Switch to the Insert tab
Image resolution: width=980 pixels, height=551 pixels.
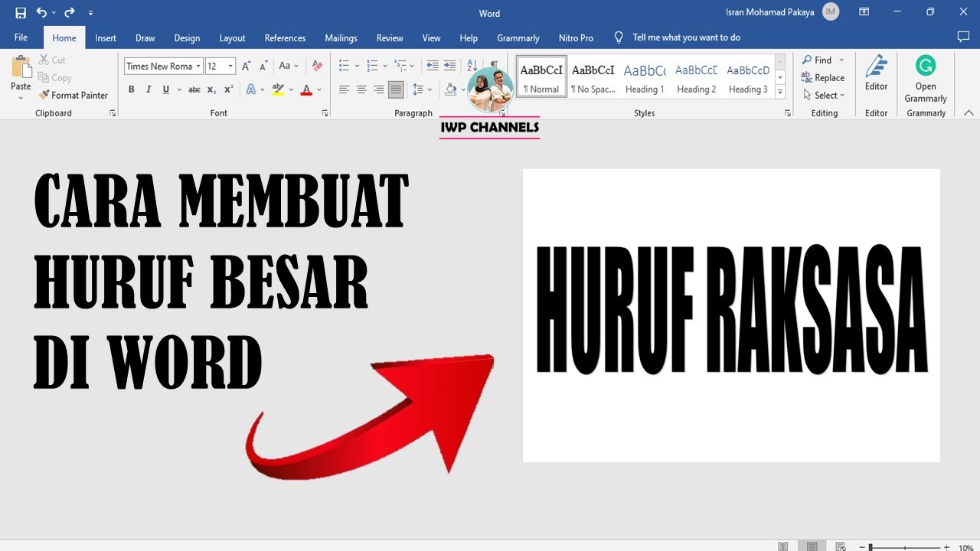[x=106, y=37]
